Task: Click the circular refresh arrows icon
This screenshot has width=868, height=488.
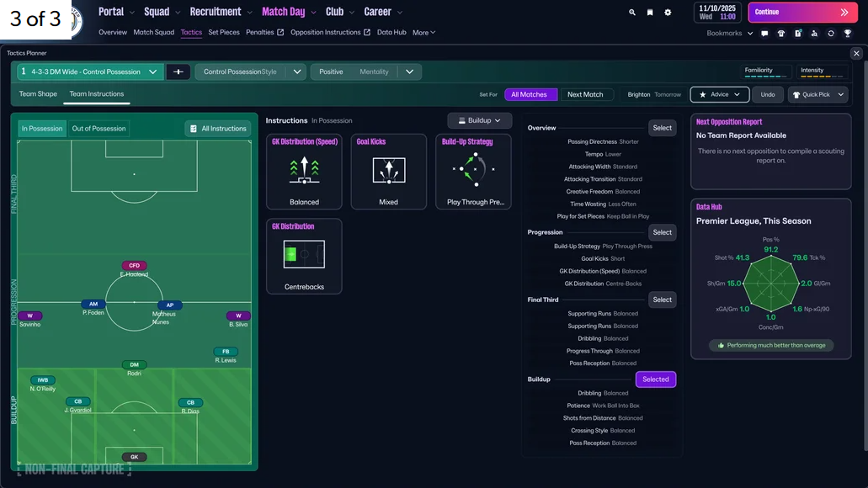Action: click(831, 33)
